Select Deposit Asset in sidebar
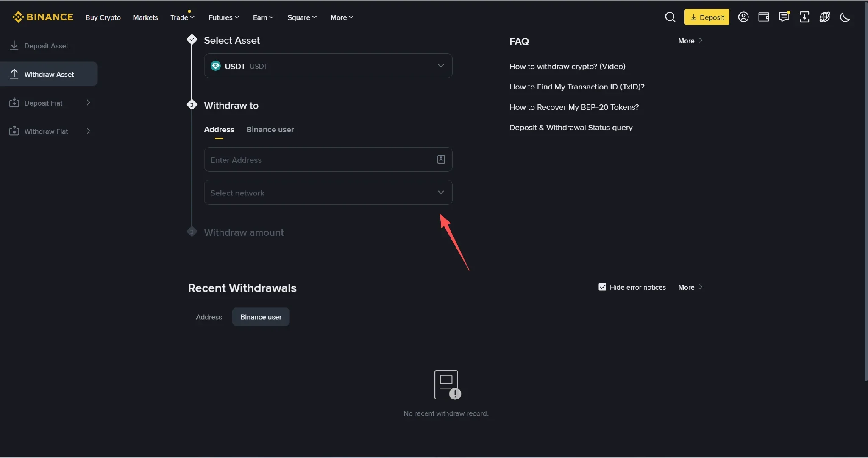 (x=49, y=45)
